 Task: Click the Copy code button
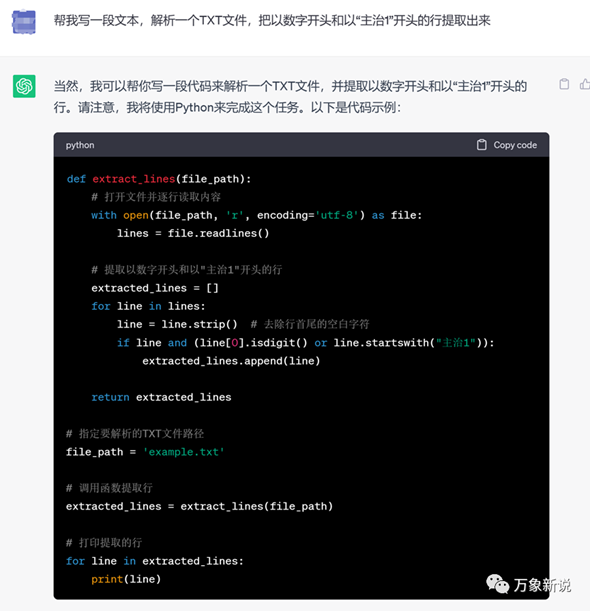pyautogui.click(x=507, y=145)
